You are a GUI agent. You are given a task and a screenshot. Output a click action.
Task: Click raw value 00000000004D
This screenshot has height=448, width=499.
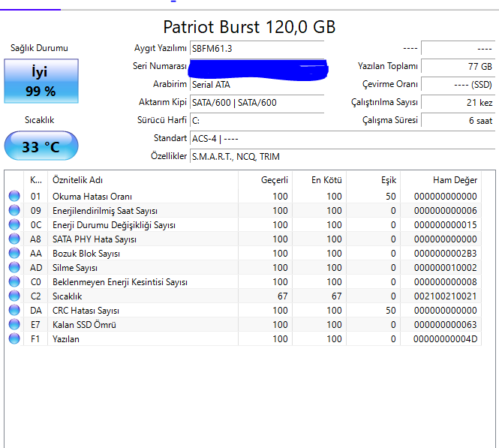445,339
